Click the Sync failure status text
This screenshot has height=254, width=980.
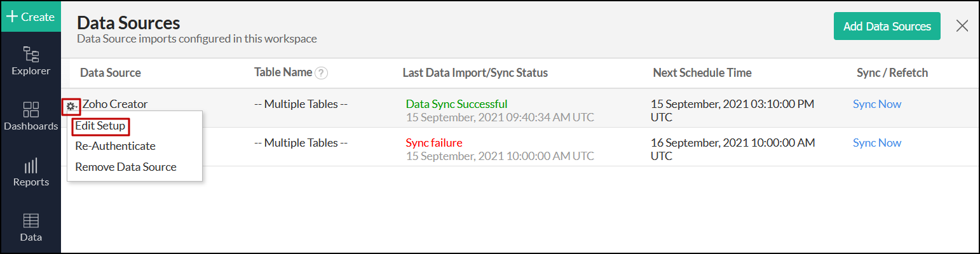point(433,143)
